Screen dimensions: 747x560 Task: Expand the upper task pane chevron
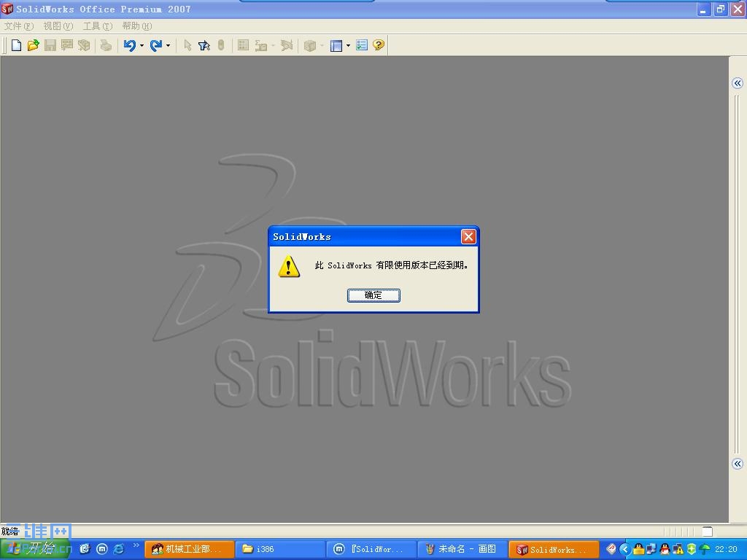[738, 83]
